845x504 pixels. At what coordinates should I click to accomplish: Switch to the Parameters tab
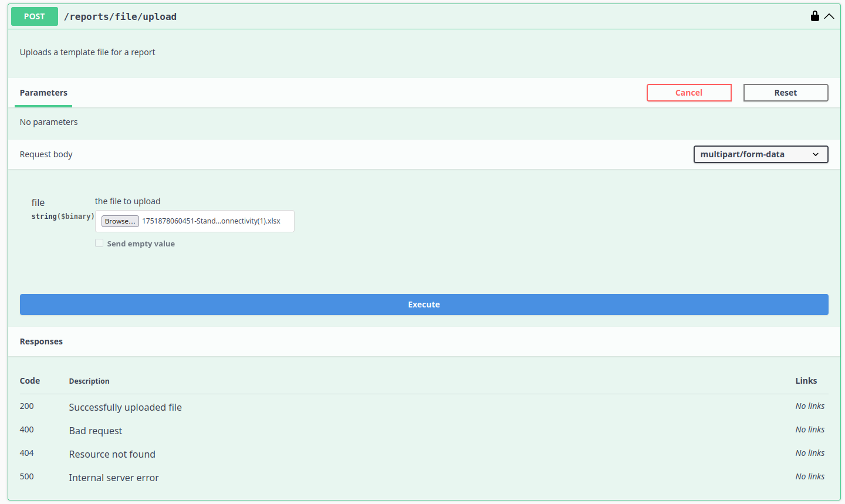(x=43, y=92)
